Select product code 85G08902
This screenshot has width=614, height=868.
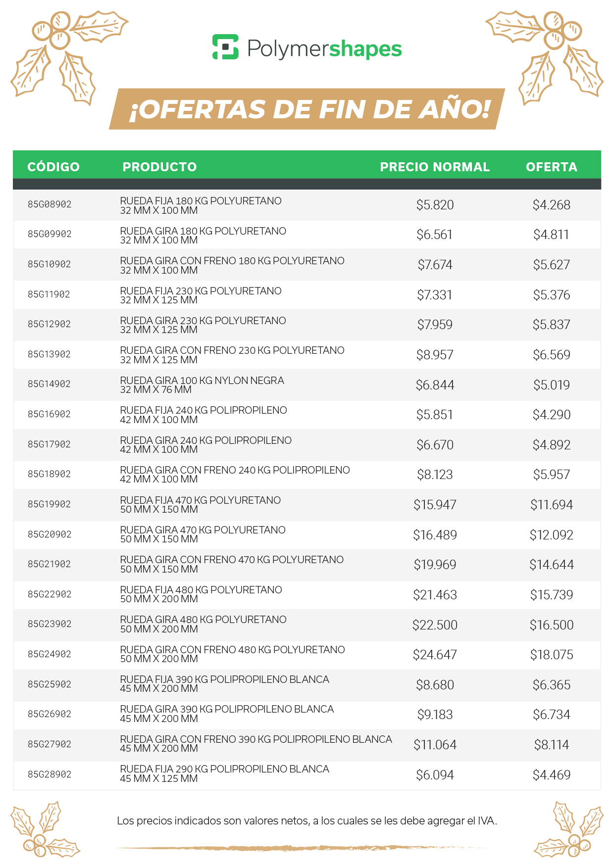coord(50,204)
